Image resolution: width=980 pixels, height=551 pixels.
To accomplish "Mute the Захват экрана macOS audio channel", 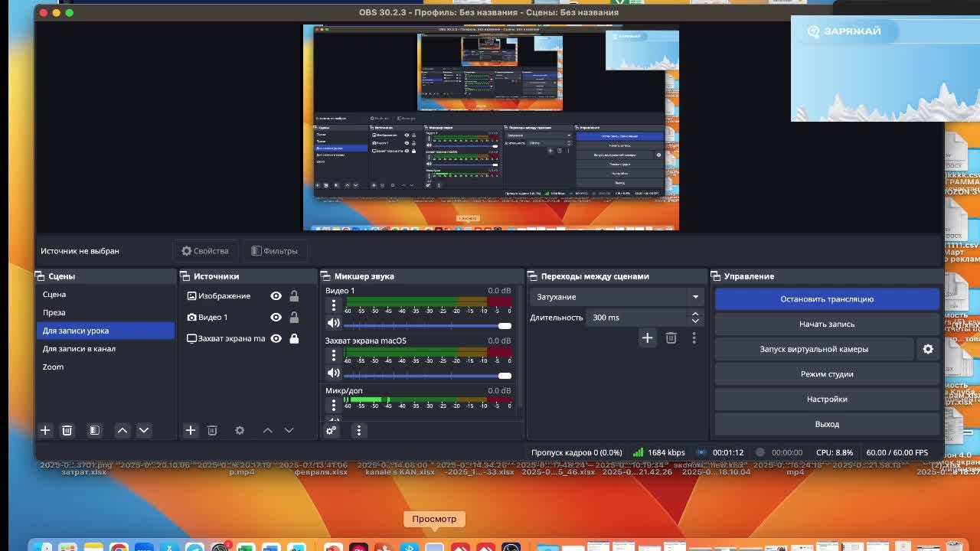I will 333,373.
